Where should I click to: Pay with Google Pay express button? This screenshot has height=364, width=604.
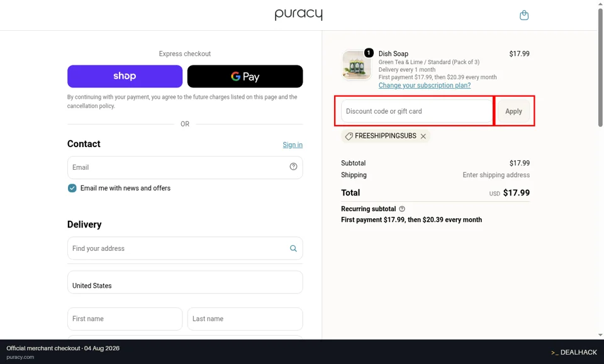point(245,76)
